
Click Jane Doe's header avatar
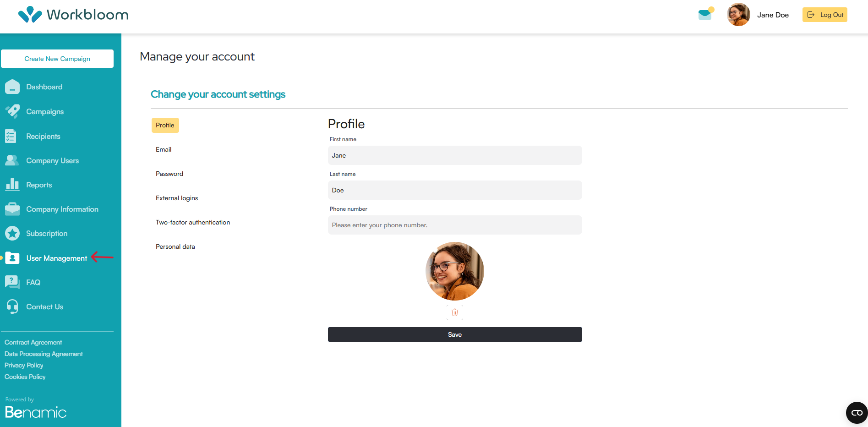[738, 15]
